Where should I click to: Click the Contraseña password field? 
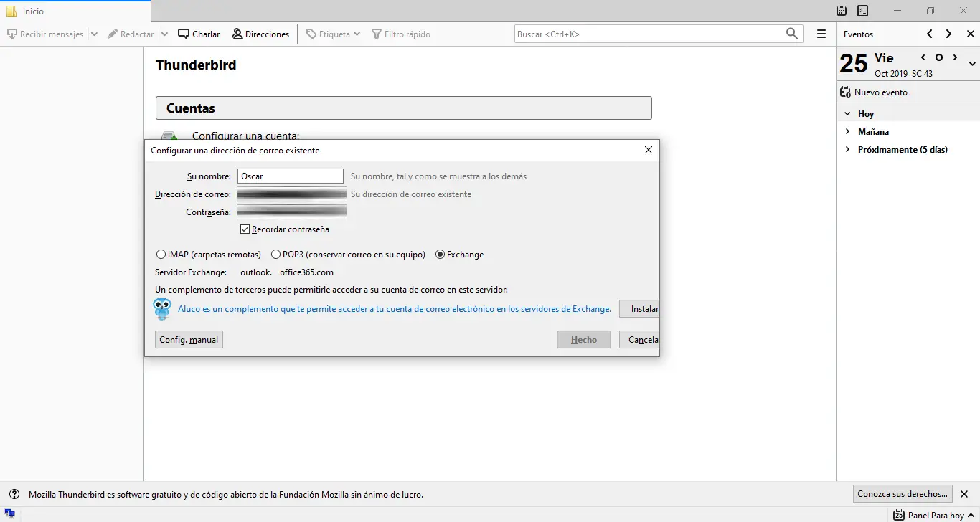(291, 212)
